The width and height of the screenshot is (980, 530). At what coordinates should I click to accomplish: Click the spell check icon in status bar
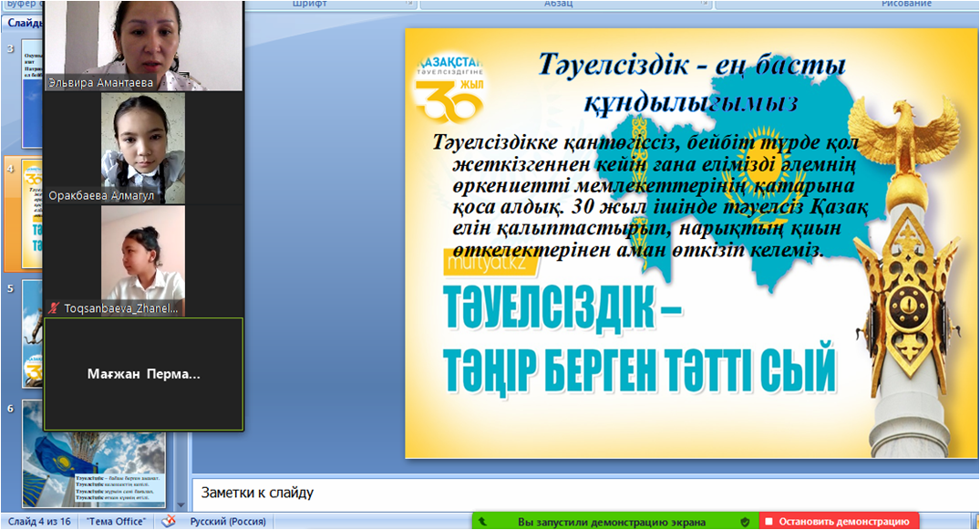[x=168, y=522]
